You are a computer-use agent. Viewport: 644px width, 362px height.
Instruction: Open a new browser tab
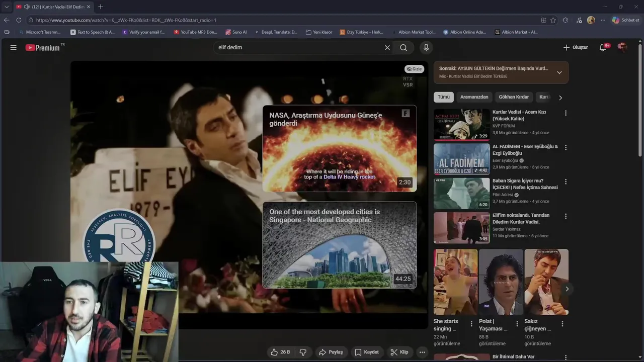[101, 7]
